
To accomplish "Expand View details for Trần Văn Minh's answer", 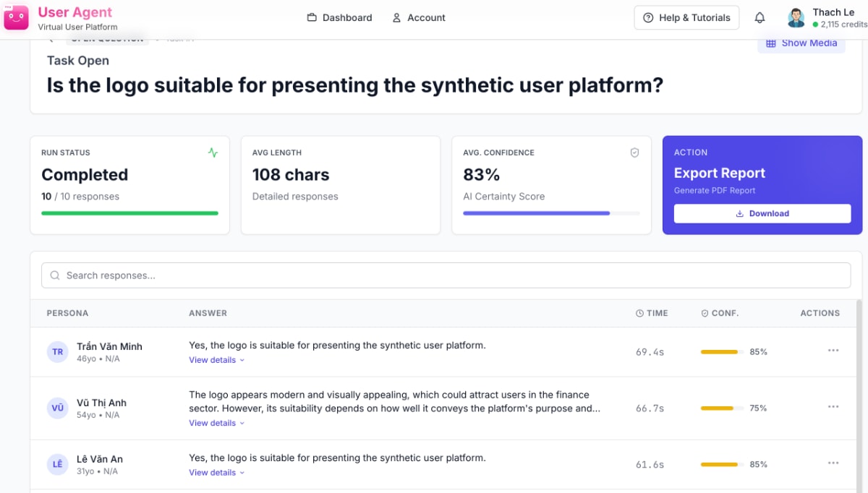I will click(x=212, y=359).
